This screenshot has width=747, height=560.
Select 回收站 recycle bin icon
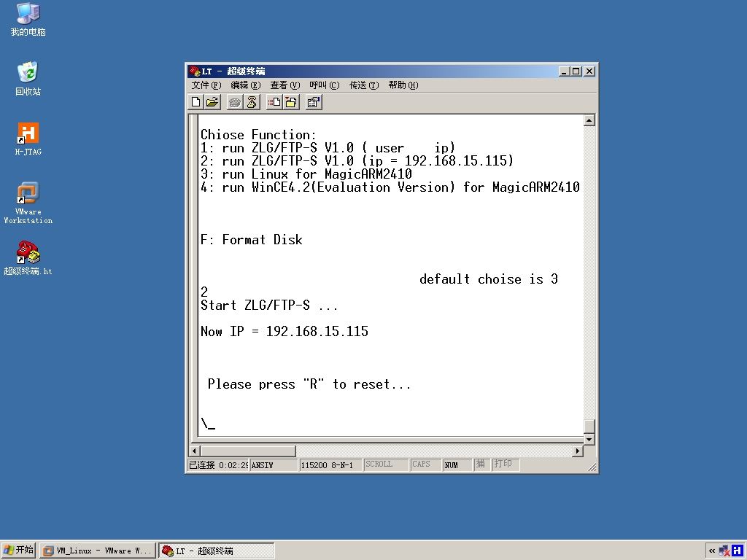tap(28, 79)
